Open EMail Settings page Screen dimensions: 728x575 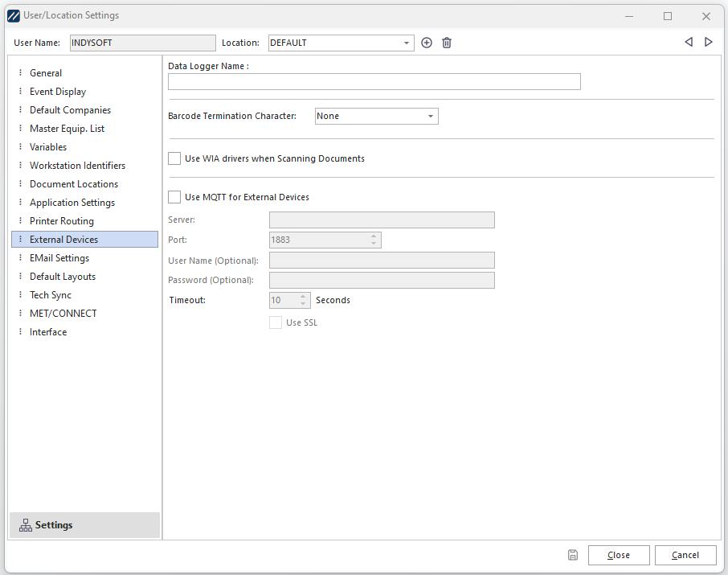tap(84, 258)
